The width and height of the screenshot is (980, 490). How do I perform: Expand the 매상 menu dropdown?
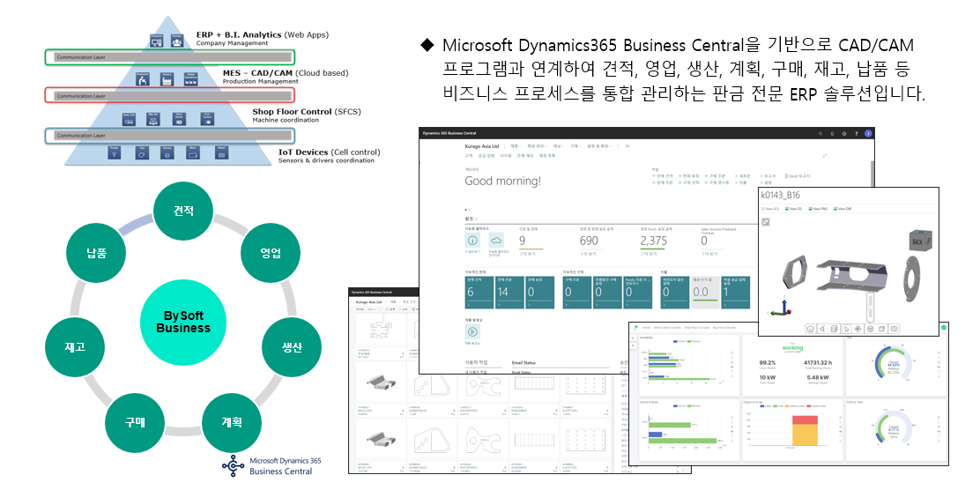tap(558, 146)
